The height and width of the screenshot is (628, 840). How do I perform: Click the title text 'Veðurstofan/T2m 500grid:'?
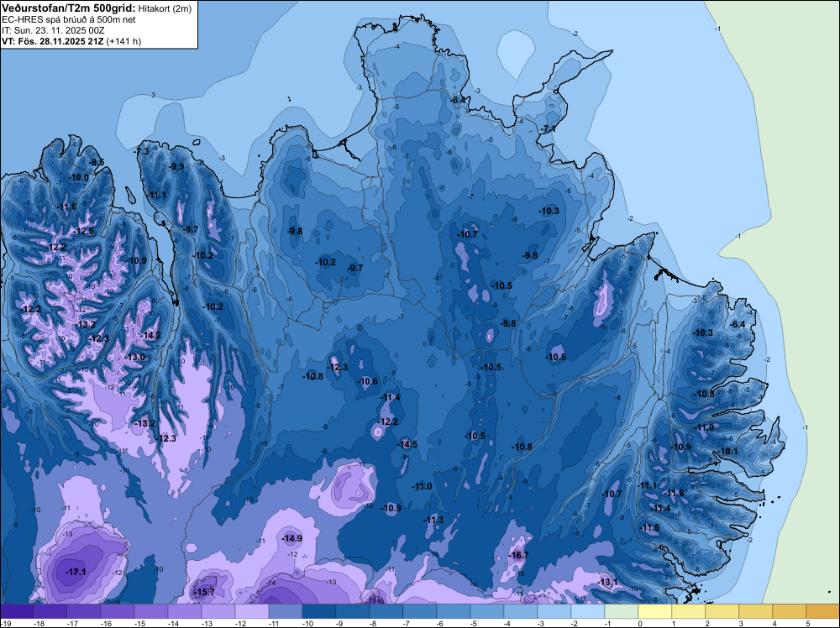click(69, 8)
